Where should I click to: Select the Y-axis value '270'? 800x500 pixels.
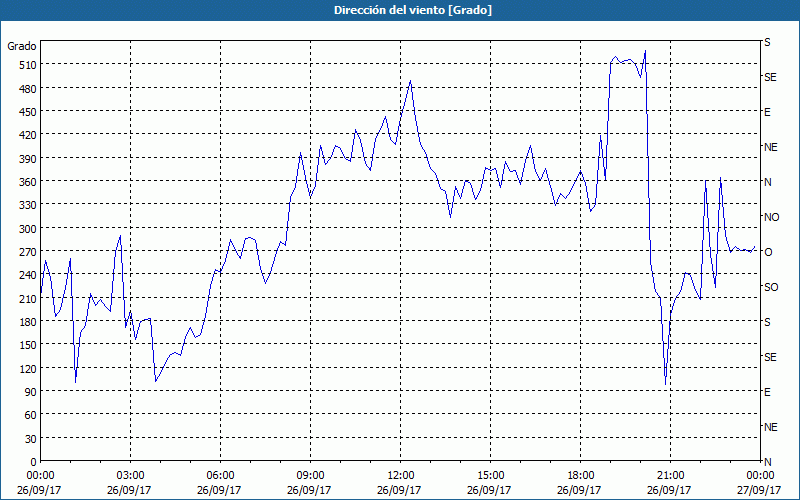pyautogui.click(x=28, y=252)
